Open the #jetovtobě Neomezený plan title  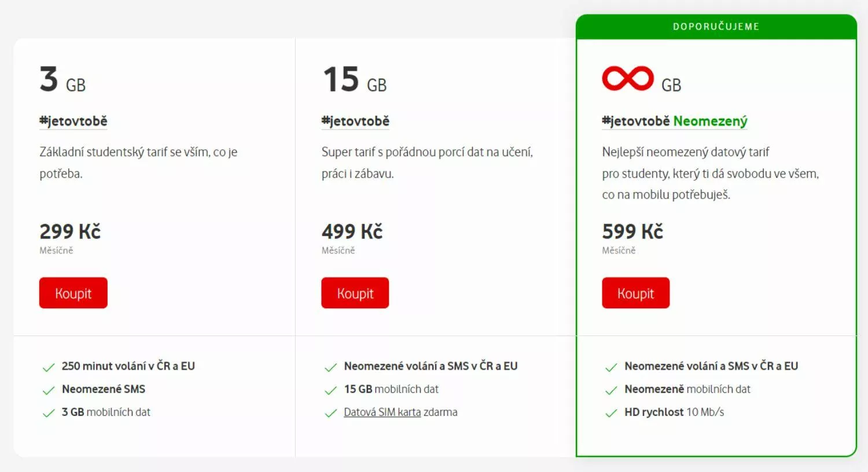pos(675,121)
